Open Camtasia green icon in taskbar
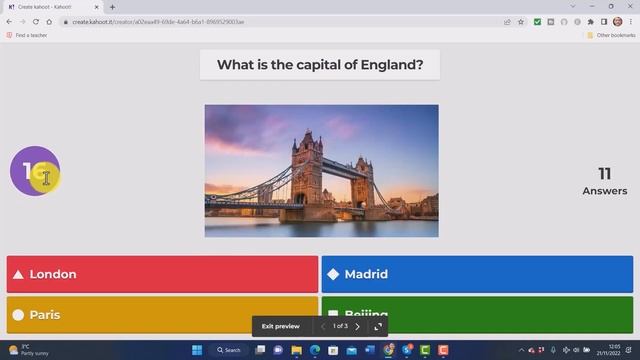This screenshot has width=640, height=360. click(x=425, y=350)
